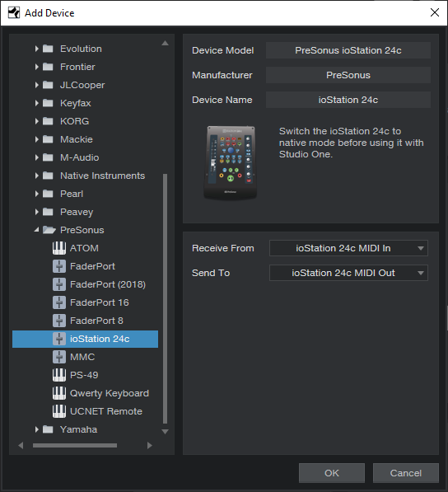Click the PS-49 keyboard icon
This screenshot has width=448, height=492.
coord(59,375)
